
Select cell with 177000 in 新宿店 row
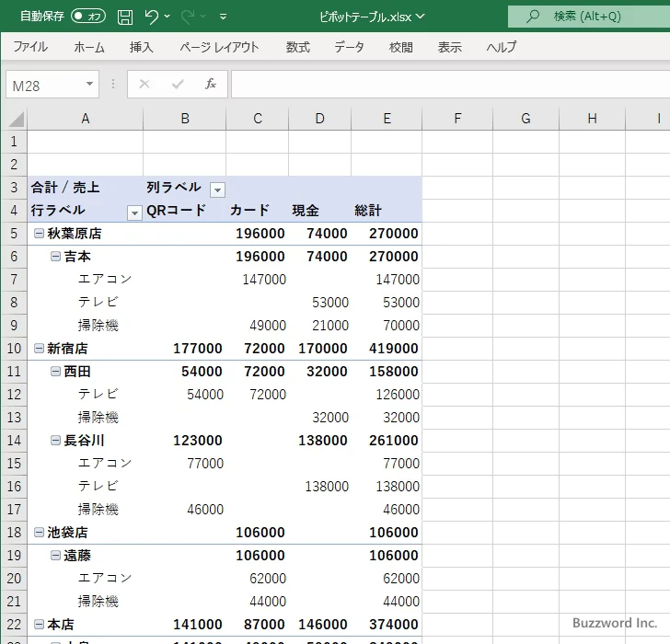pos(185,349)
